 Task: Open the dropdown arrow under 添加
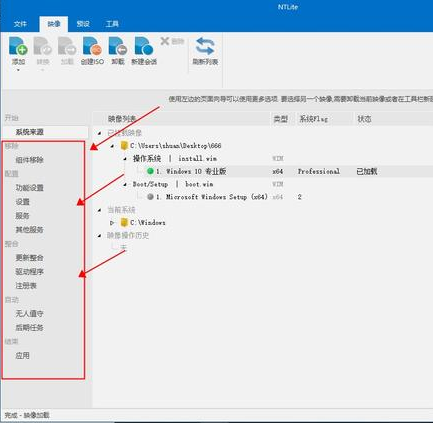point(18,70)
